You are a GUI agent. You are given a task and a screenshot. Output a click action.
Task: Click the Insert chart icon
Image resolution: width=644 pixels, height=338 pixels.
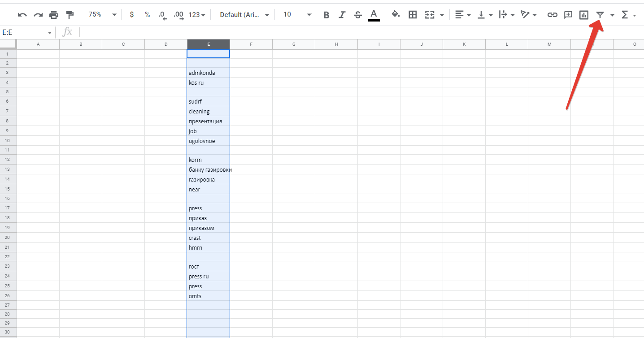(x=583, y=15)
